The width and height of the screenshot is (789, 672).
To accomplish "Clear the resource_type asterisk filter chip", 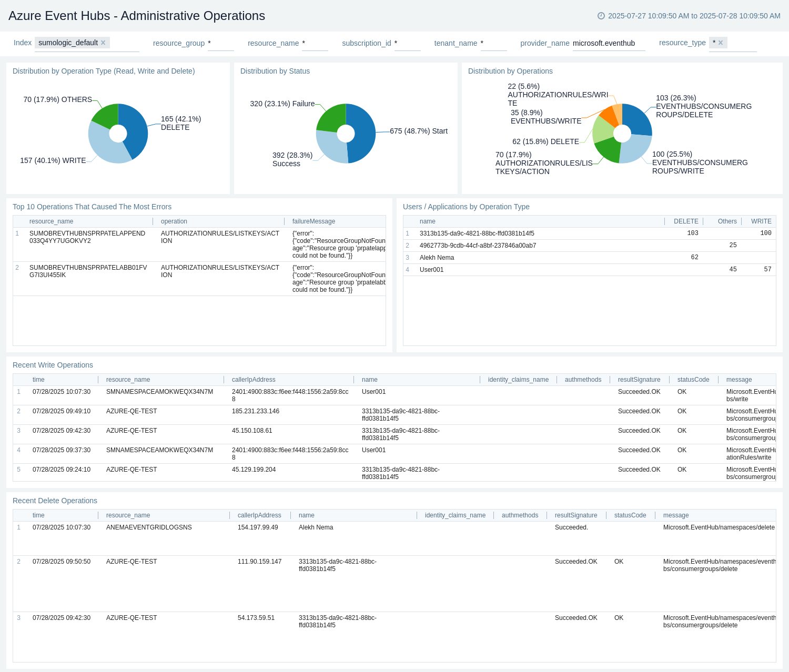I will point(721,43).
